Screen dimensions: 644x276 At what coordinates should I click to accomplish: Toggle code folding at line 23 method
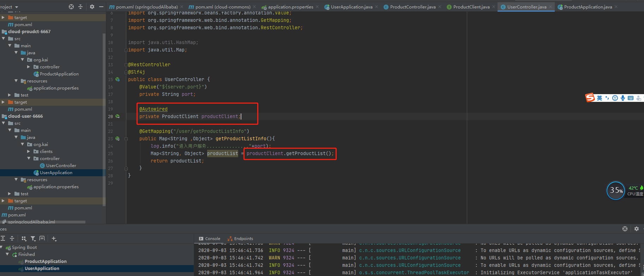(x=126, y=139)
